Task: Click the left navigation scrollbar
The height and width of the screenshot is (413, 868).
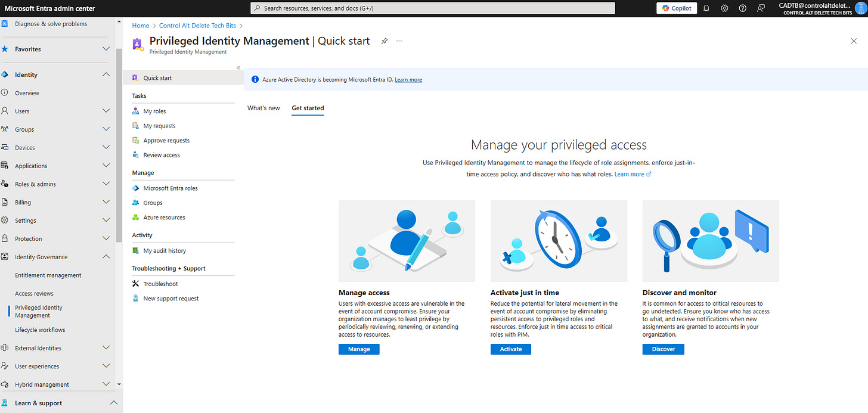Action: click(x=119, y=146)
